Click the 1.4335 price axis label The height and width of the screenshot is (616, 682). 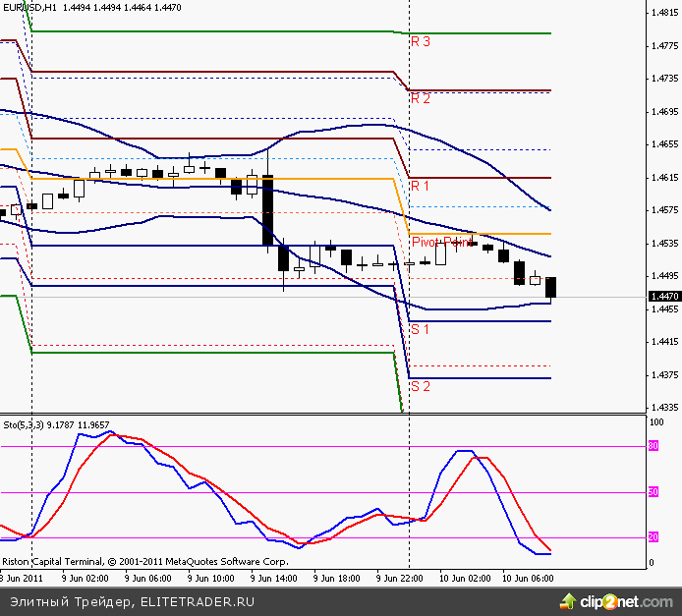(x=665, y=407)
